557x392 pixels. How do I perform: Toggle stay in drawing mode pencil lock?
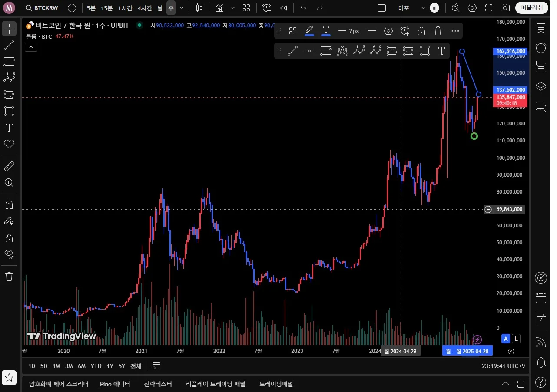point(9,221)
